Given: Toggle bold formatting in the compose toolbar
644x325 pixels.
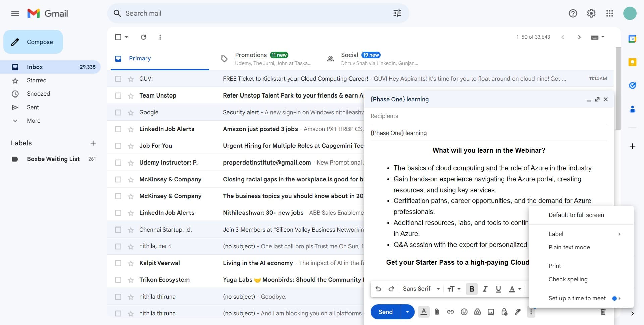Looking at the screenshot, I should coord(472,288).
